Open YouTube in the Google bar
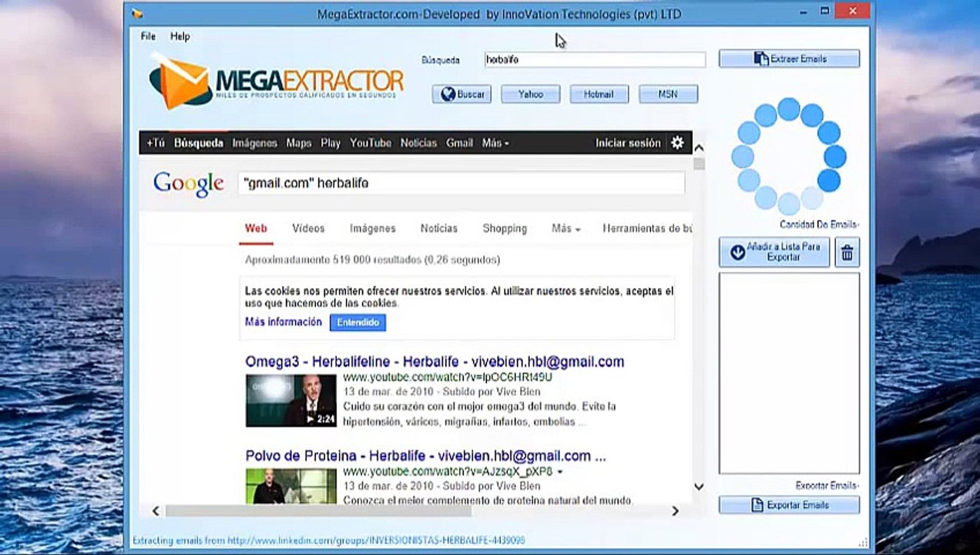980x555 pixels. click(x=371, y=143)
